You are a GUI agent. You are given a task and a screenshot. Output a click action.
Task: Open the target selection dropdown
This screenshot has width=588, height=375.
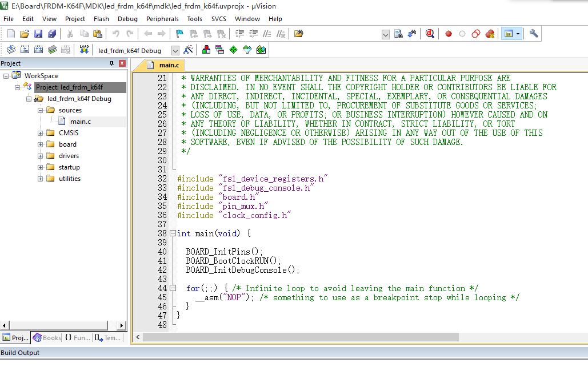(175, 50)
